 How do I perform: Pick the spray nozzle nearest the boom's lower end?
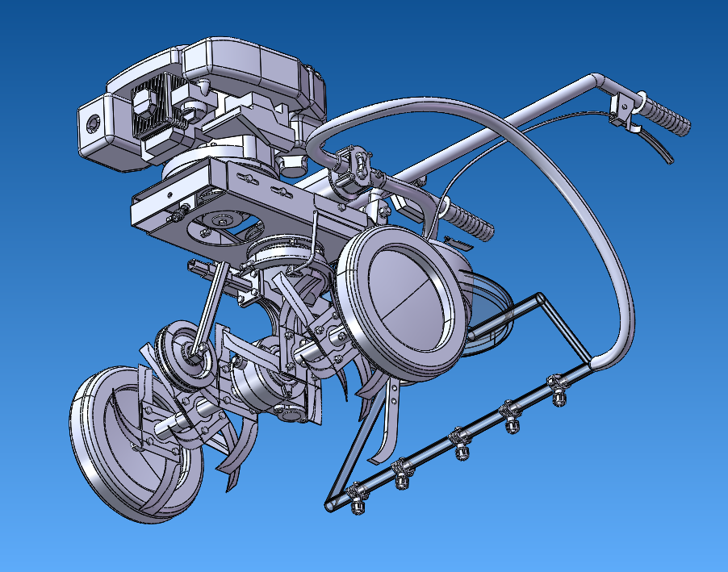tap(356, 499)
